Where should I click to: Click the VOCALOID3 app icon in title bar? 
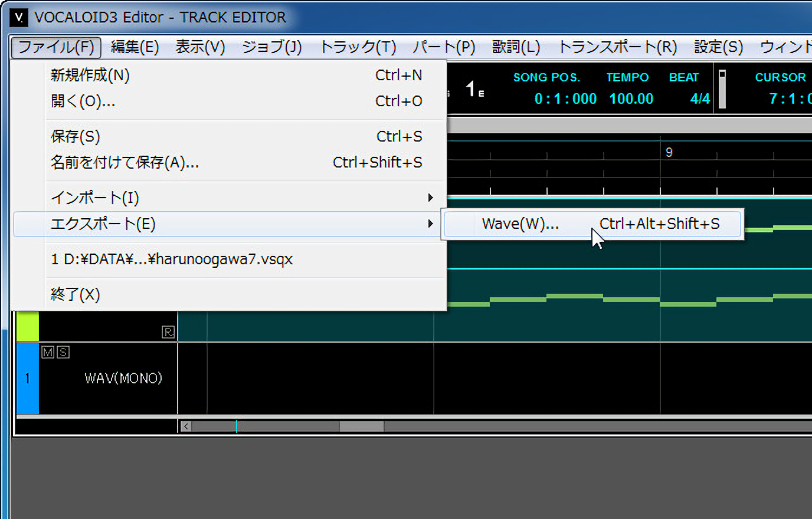(x=19, y=17)
